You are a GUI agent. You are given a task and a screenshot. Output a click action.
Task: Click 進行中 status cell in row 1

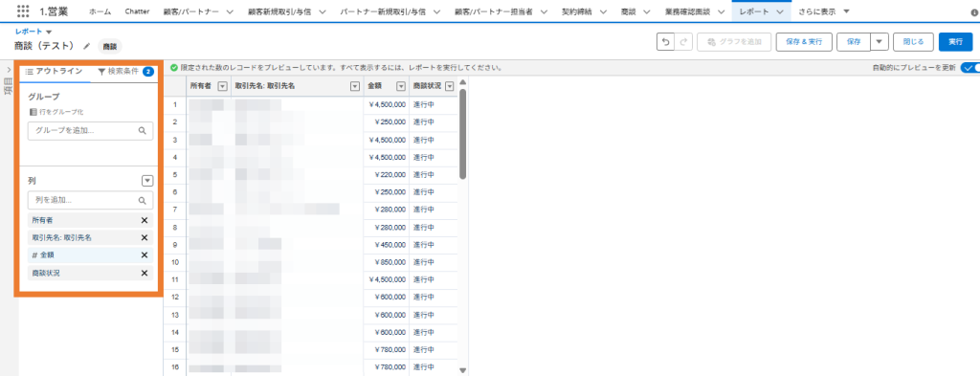tap(434, 104)
